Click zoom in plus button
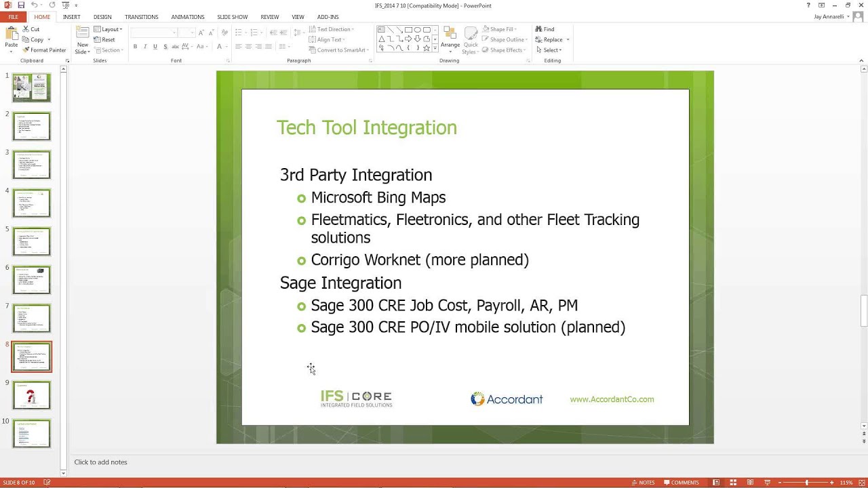Screen dimensions: 868x488 point(833,483)
